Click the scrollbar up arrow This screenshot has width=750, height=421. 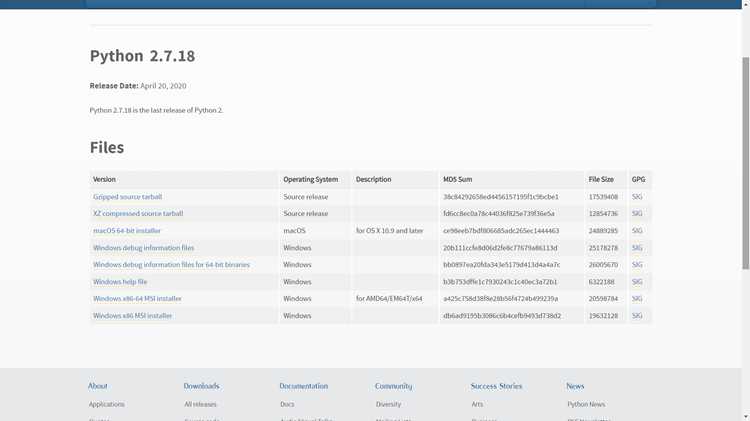coord(746,4)
